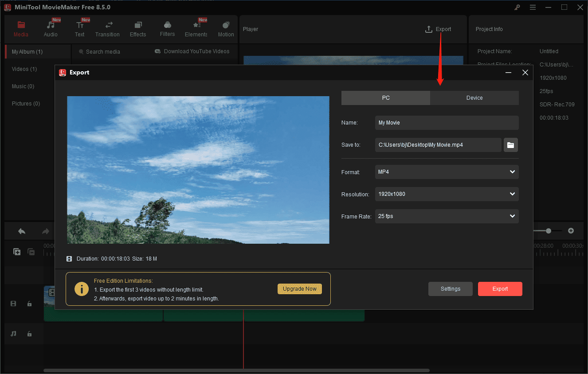Open the Audio panel
Image resolution: width=588 pixels, height=374 pixels.
point(50,28)
